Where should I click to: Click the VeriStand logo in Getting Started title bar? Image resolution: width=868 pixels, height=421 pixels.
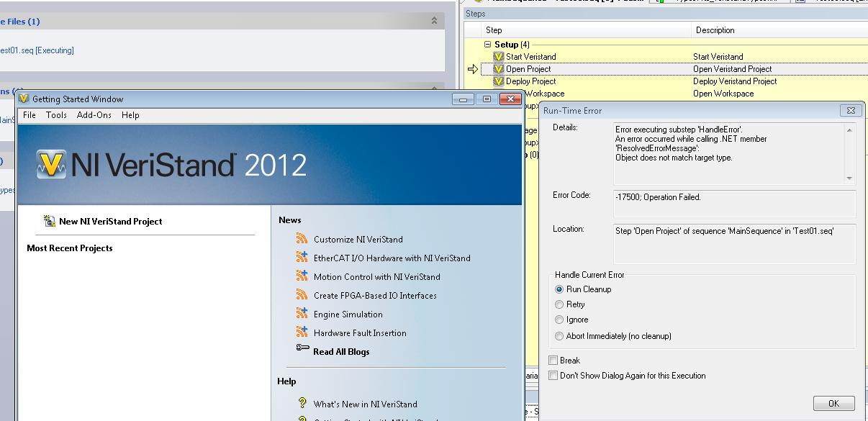click(24, 99)
